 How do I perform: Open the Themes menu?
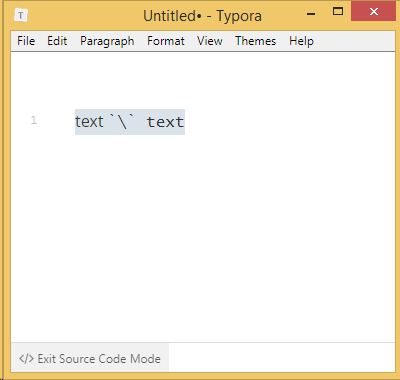256,41
